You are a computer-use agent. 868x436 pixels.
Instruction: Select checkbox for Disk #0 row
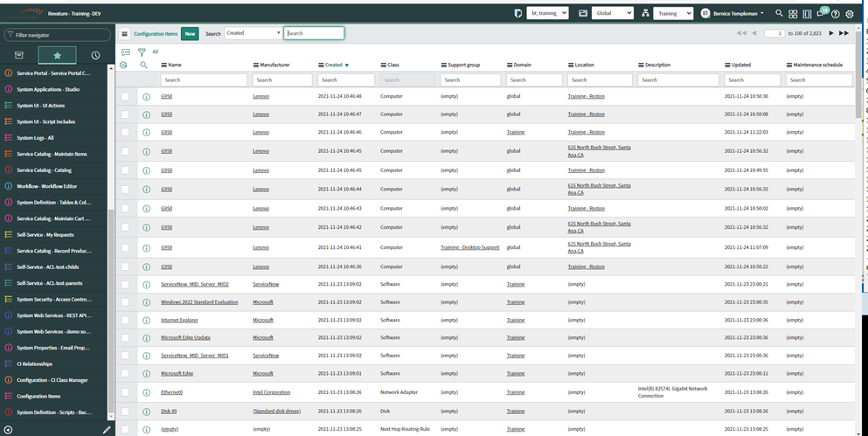125,412
